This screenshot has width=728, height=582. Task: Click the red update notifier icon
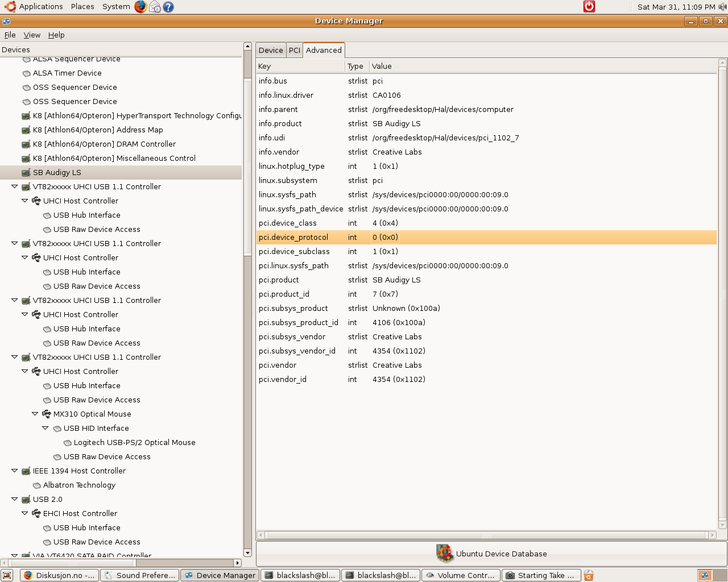point(589,6)
